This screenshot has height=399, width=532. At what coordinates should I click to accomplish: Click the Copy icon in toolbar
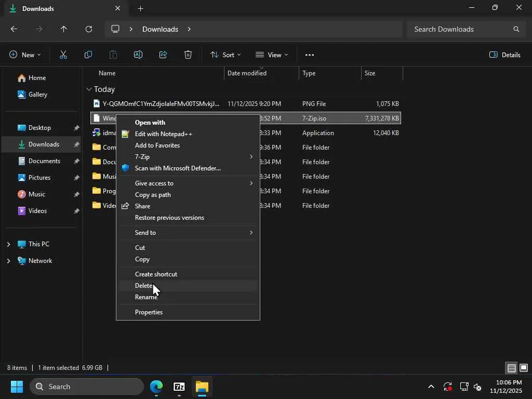(88, 55)
